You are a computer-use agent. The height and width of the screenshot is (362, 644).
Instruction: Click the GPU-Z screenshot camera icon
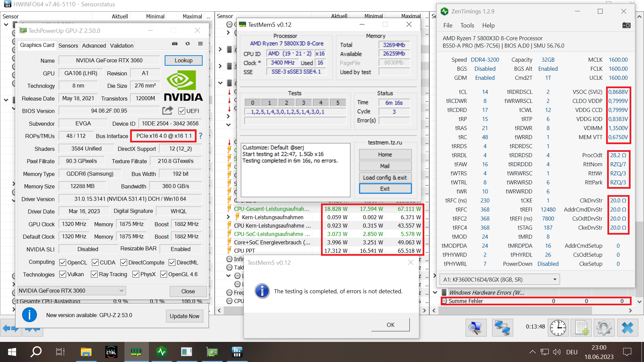coord(175,44)
